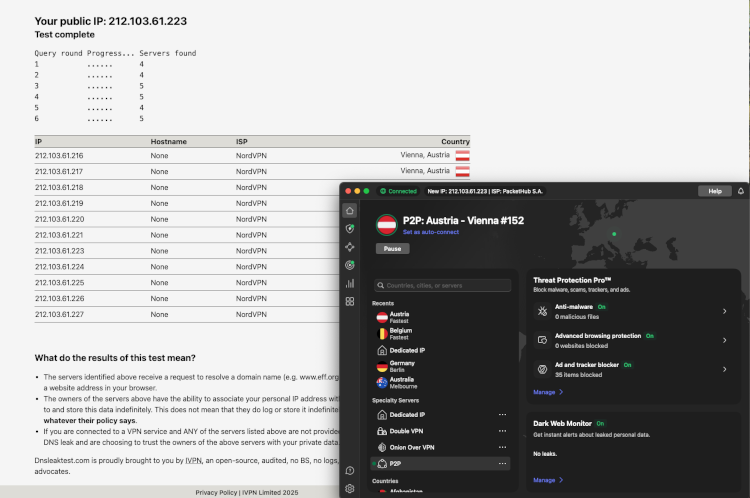Image resolution: width=750 pixels, height=498 pixels.
Task: Click the IP column header in results table
Action: click(38, 142)
